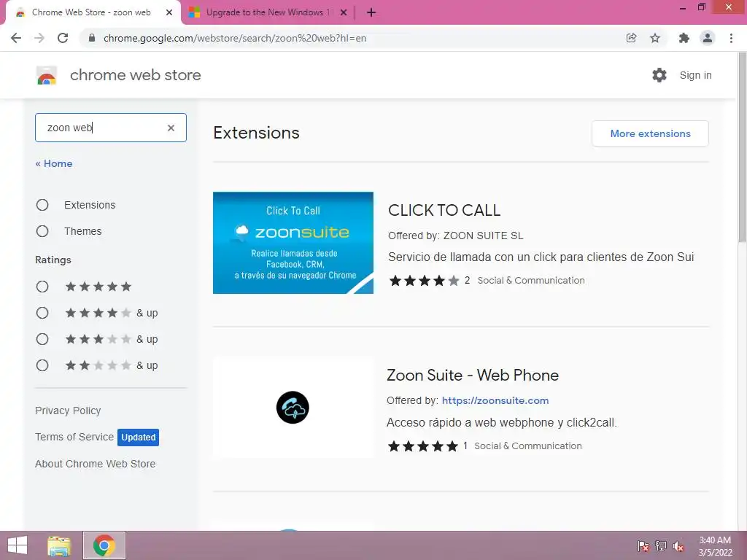
Task: Open File Explorer from taskbar
Action: (59, 545)
